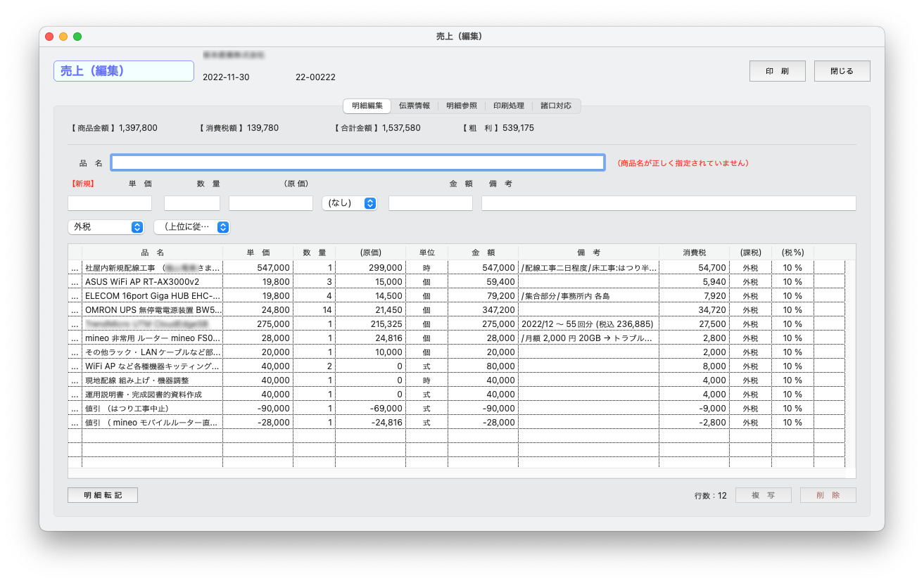
Task: Switch to the 伝票情報 tab
Action: [414, 106]
